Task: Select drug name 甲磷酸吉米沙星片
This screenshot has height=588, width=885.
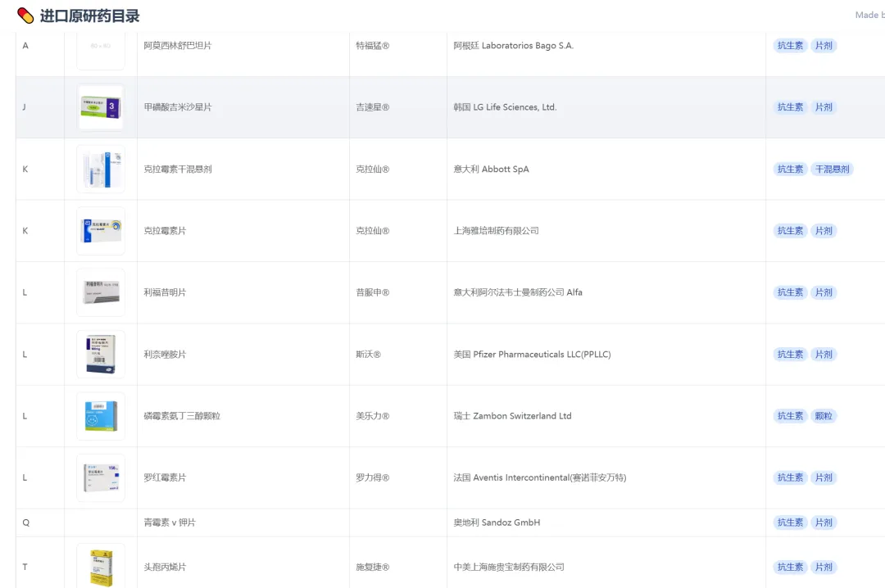Action: tap(177, 107)
